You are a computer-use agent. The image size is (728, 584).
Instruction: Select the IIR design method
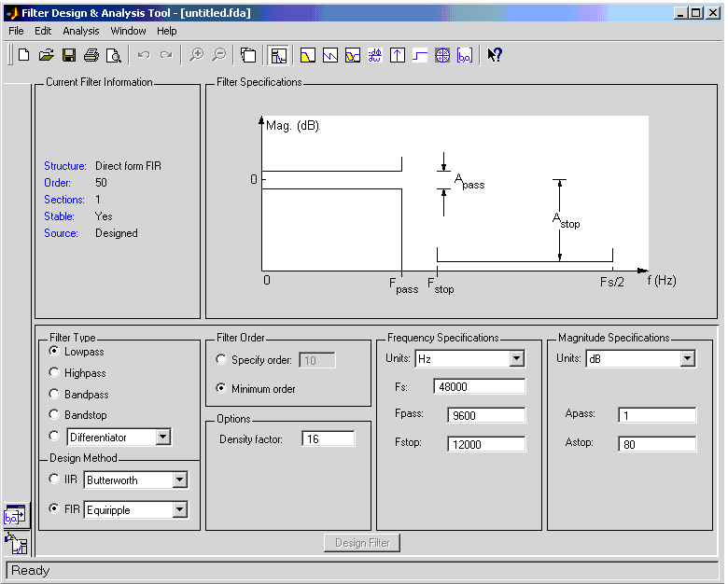click(54, 480)
